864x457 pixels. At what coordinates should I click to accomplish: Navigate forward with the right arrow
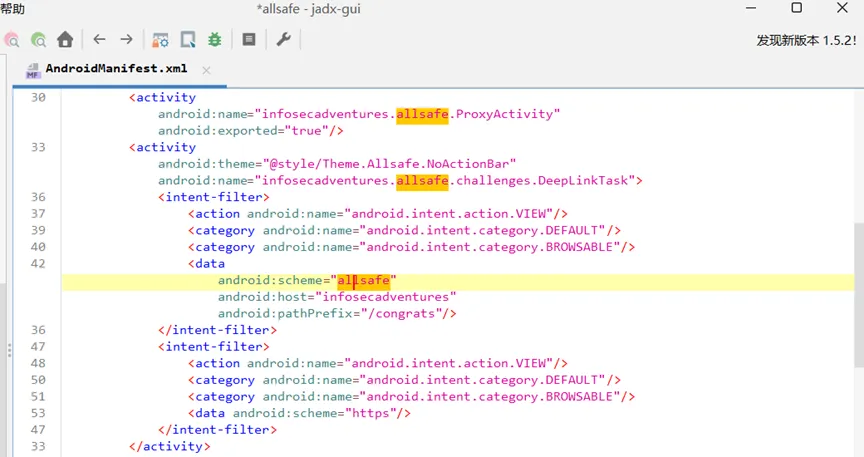click(x=127, y=39)
